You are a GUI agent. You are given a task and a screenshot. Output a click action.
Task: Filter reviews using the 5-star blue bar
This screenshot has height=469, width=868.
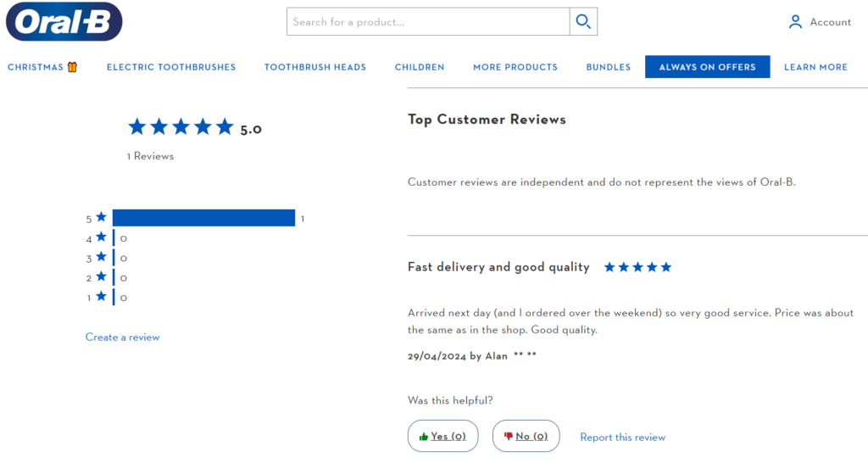203,218
